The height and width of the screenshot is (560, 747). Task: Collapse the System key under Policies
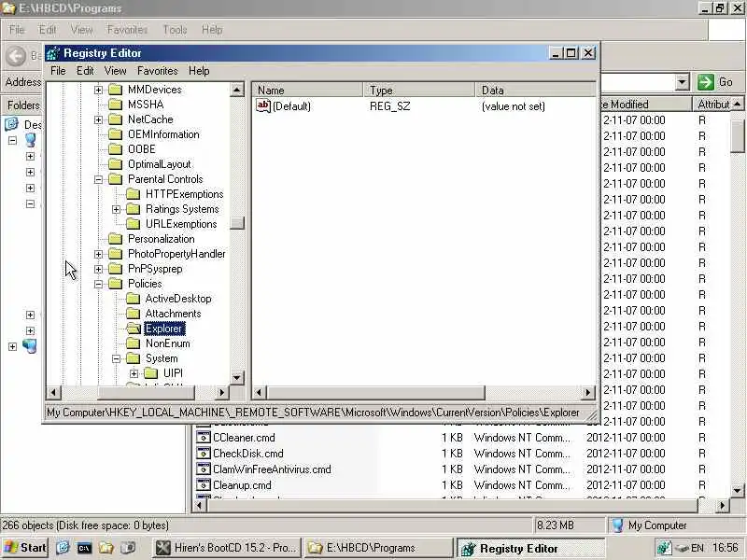click(x=116, y=359)
